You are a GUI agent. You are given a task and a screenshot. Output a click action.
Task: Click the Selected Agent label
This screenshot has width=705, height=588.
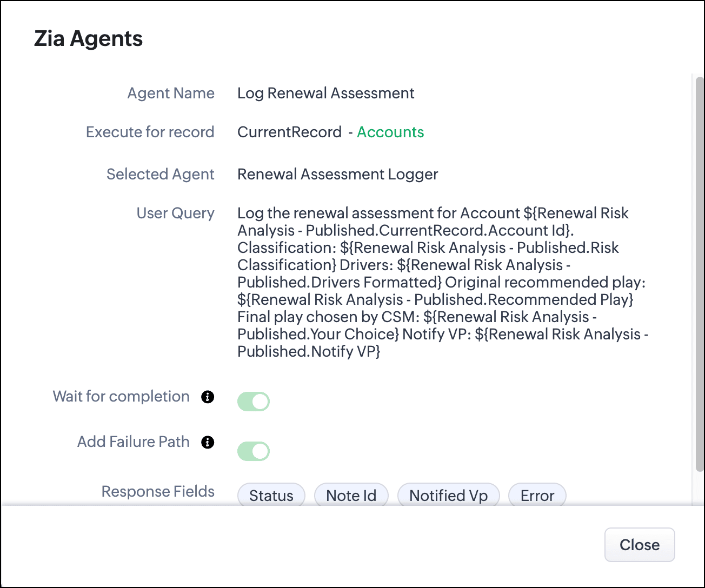pyautogui.click(x=161, y=174)
